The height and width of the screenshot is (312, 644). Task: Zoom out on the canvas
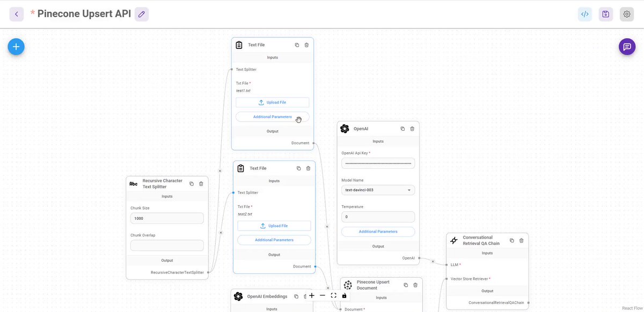[x=323, y=295]
